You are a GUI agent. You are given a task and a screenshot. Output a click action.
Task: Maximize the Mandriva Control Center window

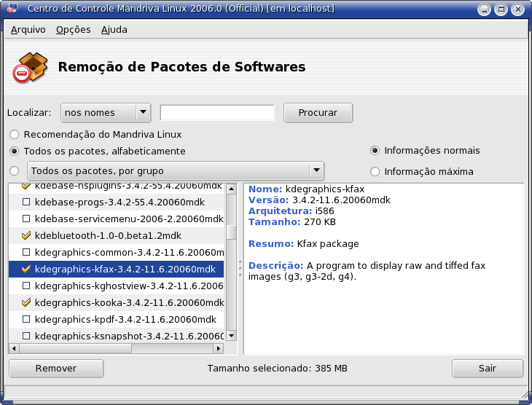click(x=501, y=9)
